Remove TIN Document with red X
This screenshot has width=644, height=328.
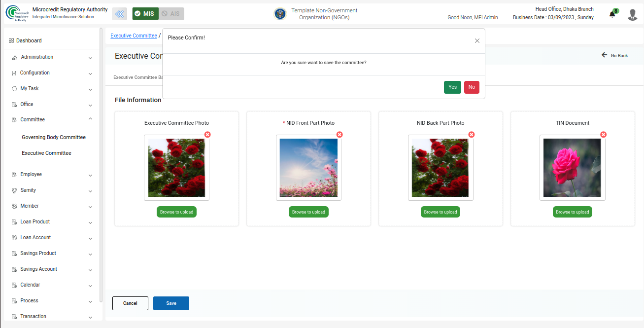click(604, 135)
